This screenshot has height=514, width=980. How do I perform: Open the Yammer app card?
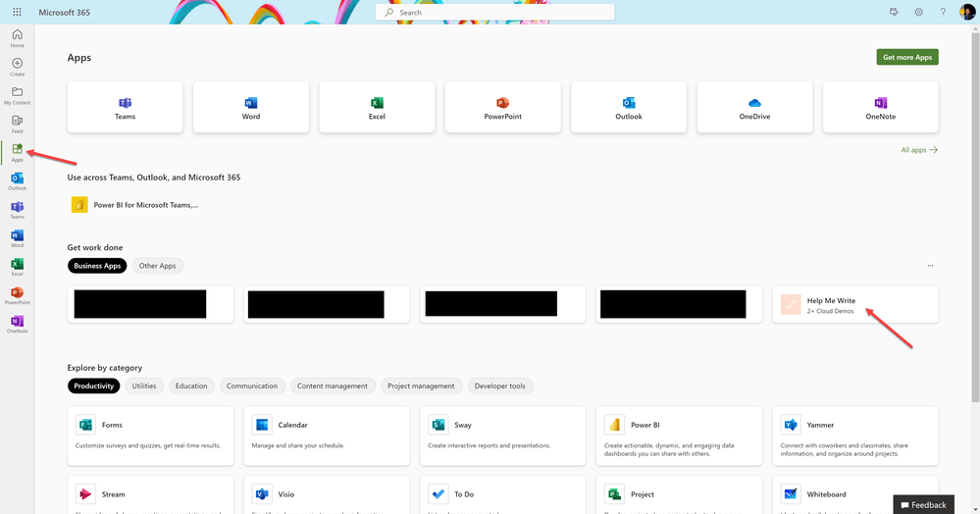855,436
